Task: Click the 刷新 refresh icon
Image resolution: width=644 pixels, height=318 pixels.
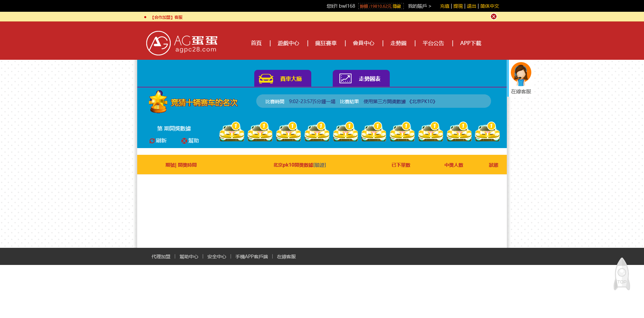Action: (x=152, y=141)
